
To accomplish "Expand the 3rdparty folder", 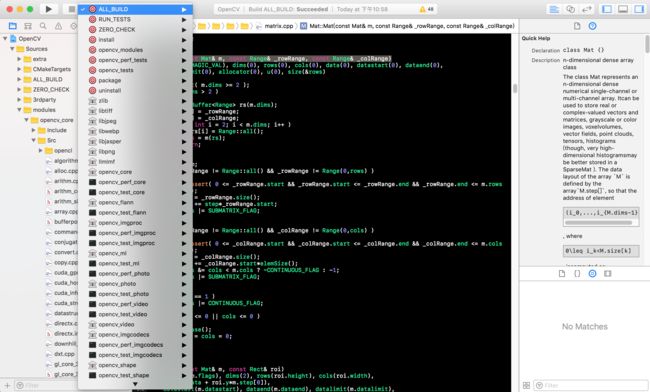I will pos(19,99).
